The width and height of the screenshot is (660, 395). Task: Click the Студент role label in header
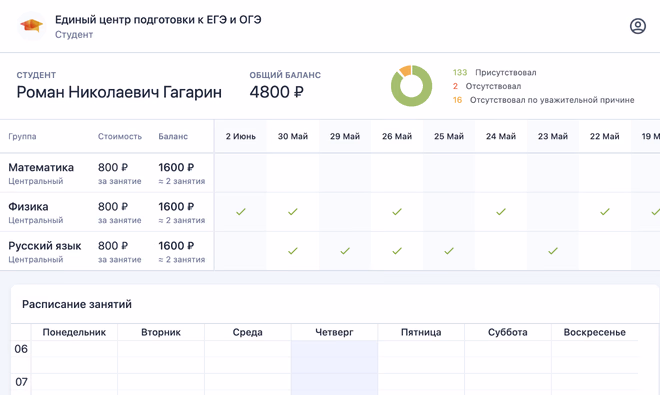click(x=74, y=35)
